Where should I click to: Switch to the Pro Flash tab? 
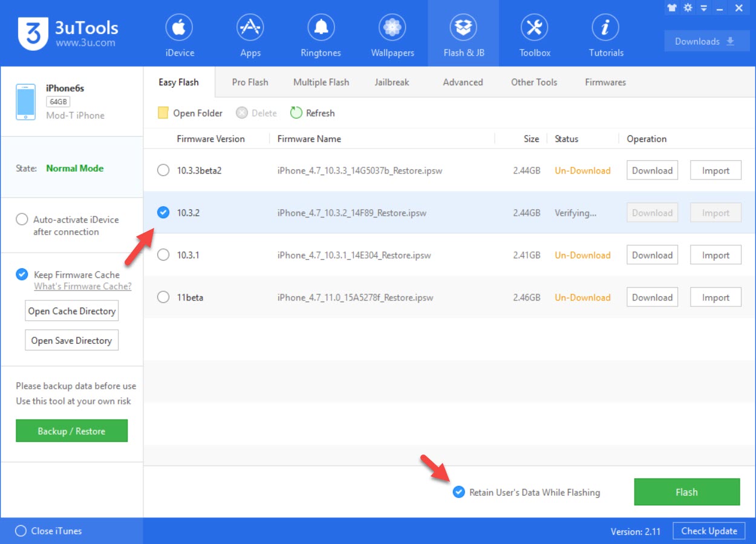pyautogui.click(x=250, y=82)
